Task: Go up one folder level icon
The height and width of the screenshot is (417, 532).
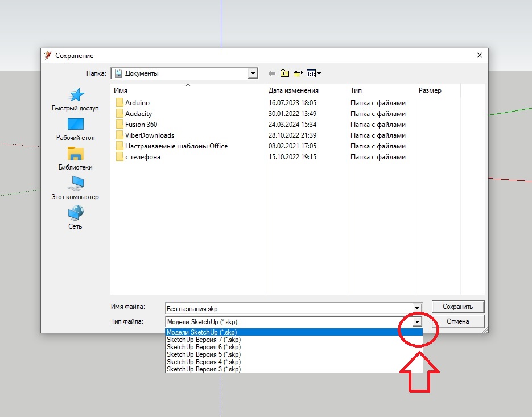Action: (284, 73)
